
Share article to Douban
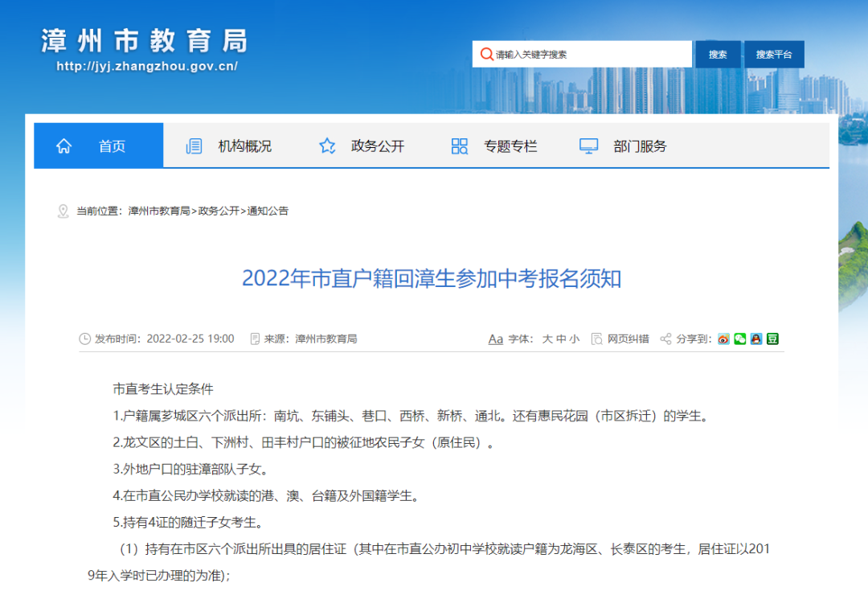pos(772,339)
